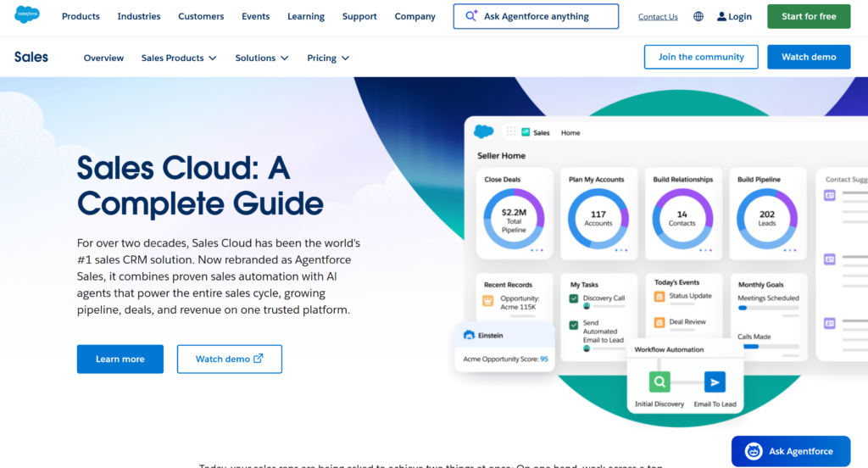This screenshot has width=868, height=468.
Task: Click the Seller Home heading
Action: [501, 156]
